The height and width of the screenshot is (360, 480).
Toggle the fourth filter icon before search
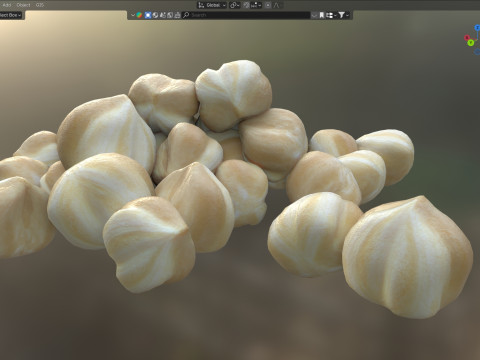tap(163, 15)
